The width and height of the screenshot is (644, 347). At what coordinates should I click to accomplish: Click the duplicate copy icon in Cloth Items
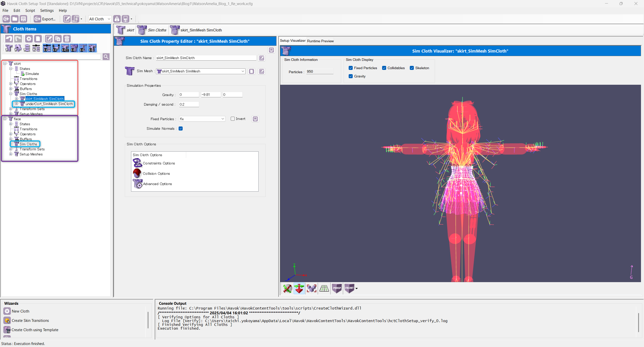tap(58, 39)
